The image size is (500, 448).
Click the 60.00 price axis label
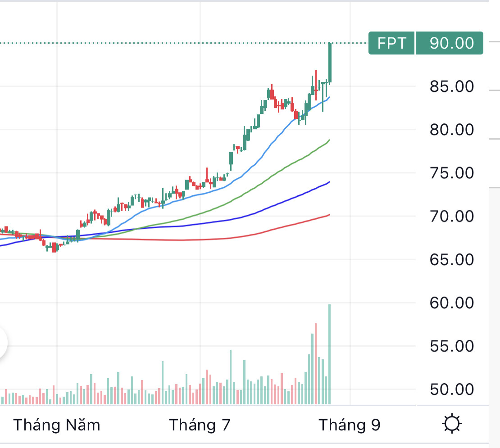pos(452,303)
